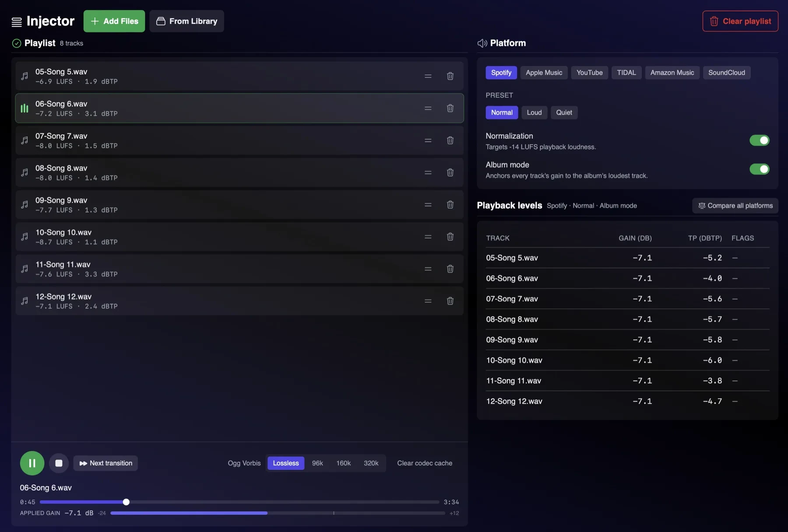Image resolution: width=788 pixels, height=532 pixels.
Task: Delete the 06-Song 6.wav track
Action: coord(450,108)
